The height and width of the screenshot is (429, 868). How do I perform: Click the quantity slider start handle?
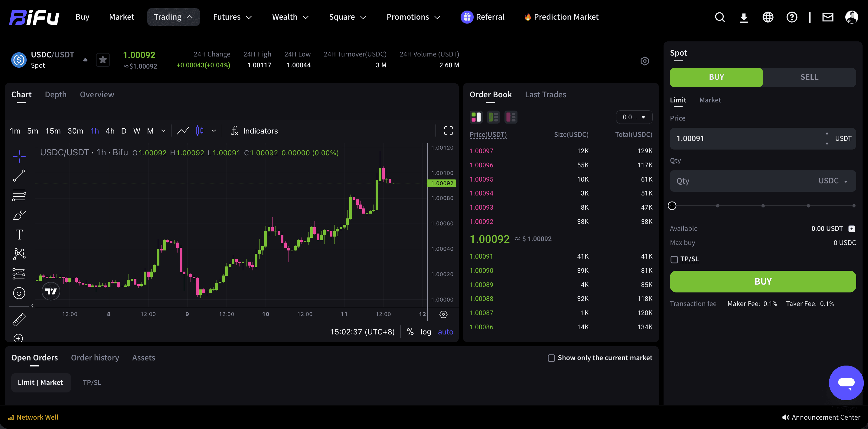pyautogui.click(x=672, y=206)
